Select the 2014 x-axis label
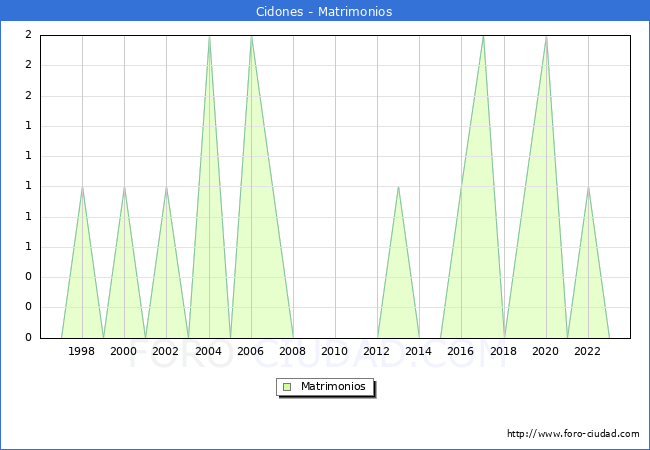This screenshot has height=450, width=650. tap(418, 351)
